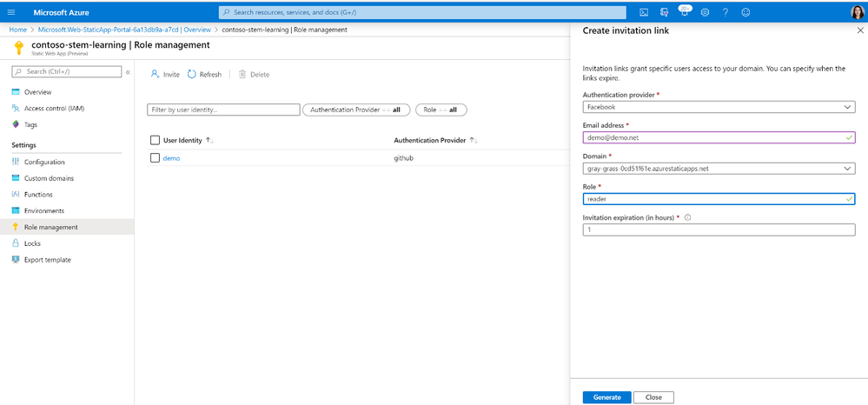Open the Role == all filter
The height and width of the screenshot is (405, 868).
tap(441, 110)
